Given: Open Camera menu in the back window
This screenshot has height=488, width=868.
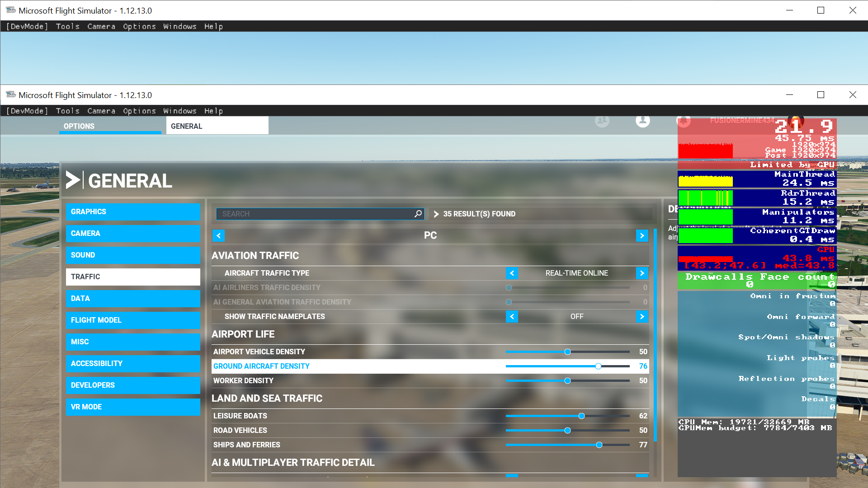Looking at the screenshot, I should point(101,27).
